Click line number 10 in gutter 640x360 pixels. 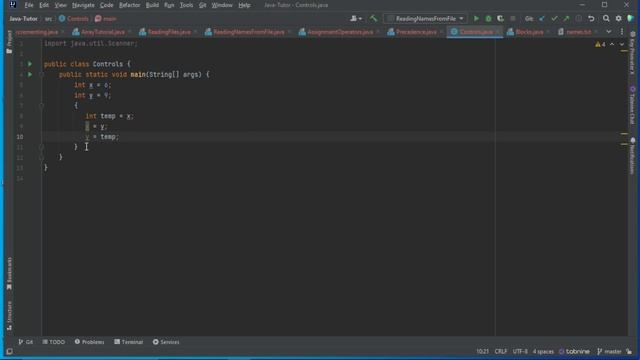(20, 137)
